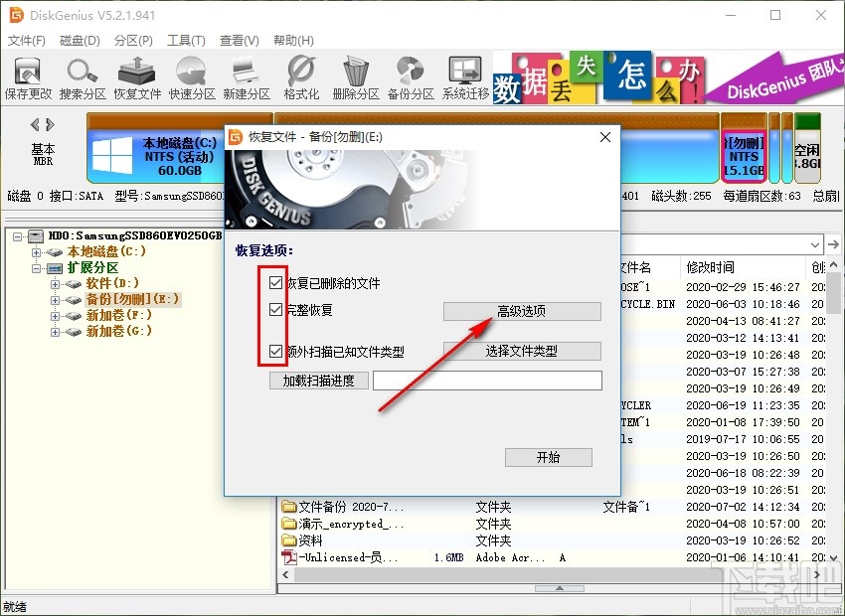Click the horizontal scrollbar right arrow

pyautogui.click(x=817, y=574)
